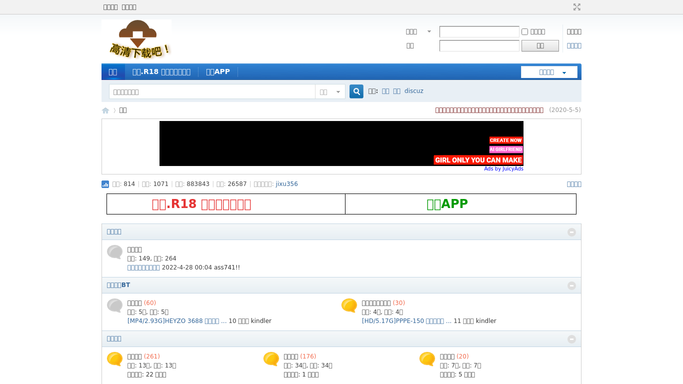Click the orange bubble icon beside PPPE-150 forum
683x384 pixels.
pyautogui.click(x=349, y=306)
